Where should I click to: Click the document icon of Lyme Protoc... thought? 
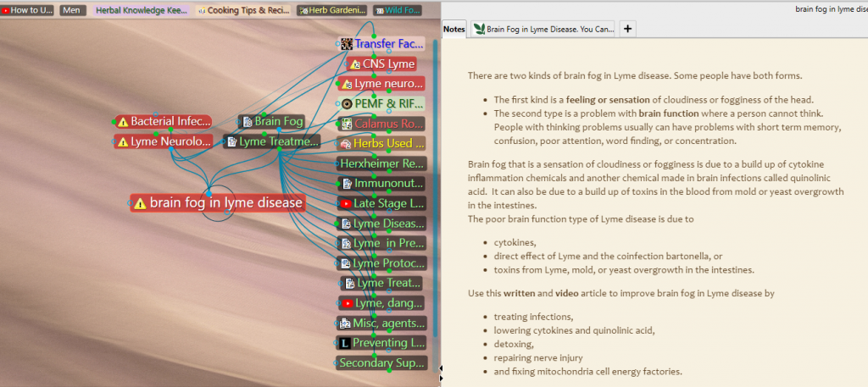[x=346, y=263]
